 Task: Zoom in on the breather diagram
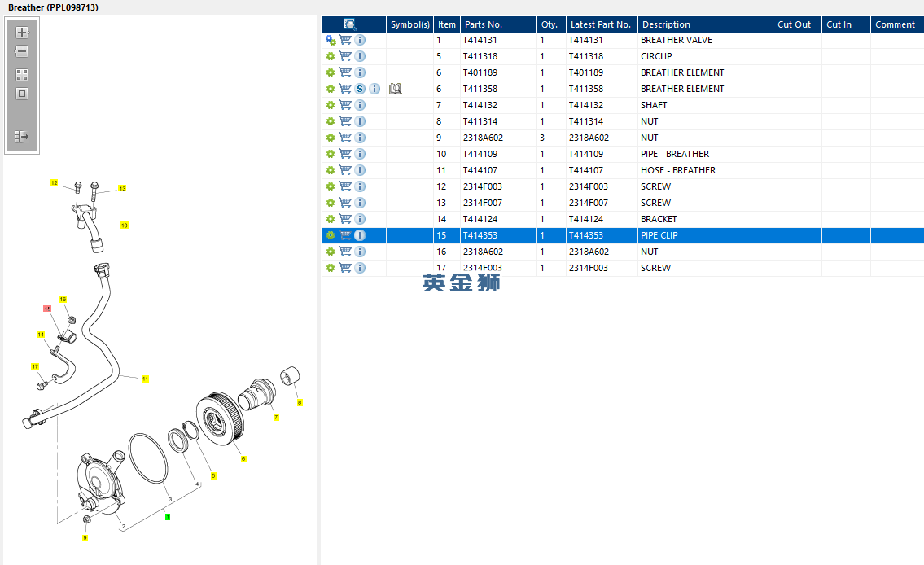22,33
